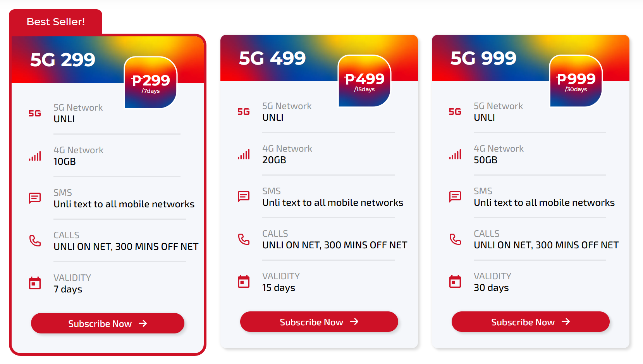643x364 pixels.
Task: Subscribe Now to the 5G 299 plan
Action: click(108, 323)
